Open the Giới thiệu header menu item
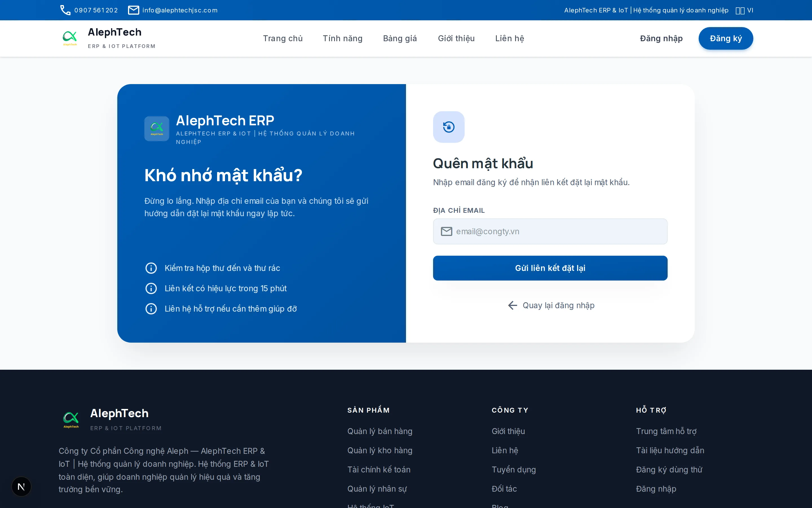 [x=456, y=38]
